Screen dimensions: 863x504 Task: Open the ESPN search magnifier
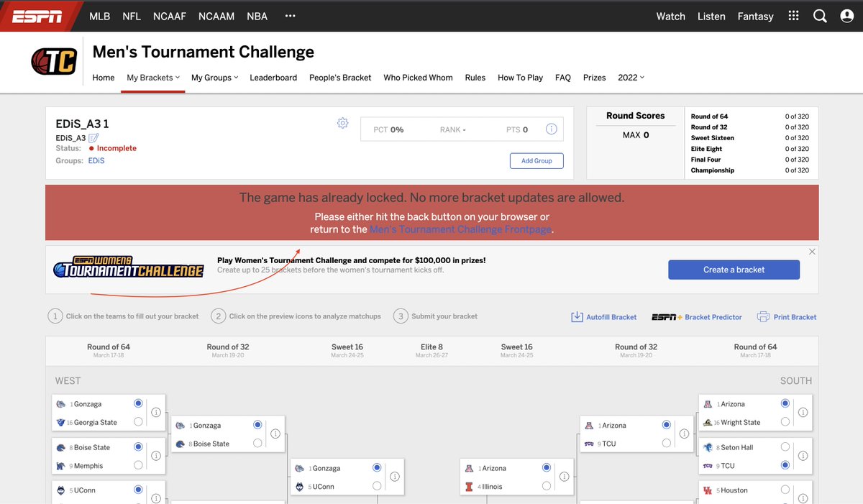click(820, 16)
